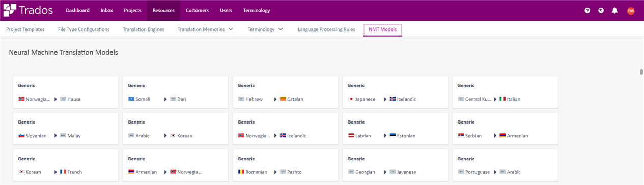This screenshot has height=185, width=644.
Task: Open the EM user avatar menu
Action: [x=631, y=10]
